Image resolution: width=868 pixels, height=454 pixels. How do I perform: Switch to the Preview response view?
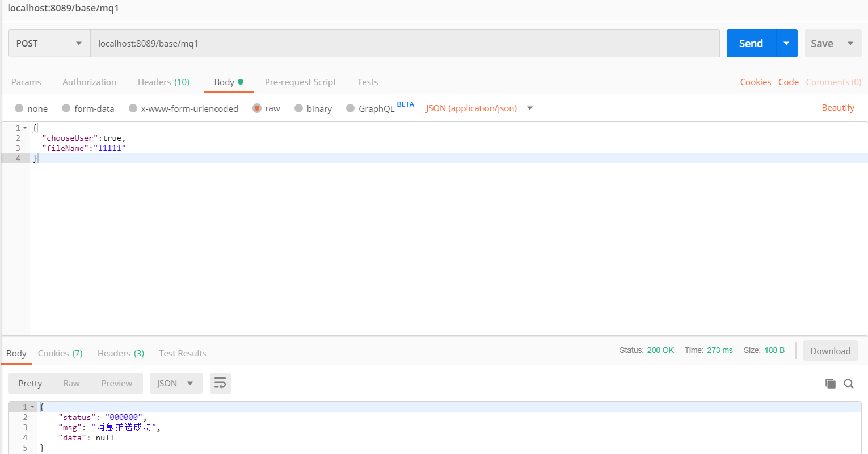click(116, 383)
